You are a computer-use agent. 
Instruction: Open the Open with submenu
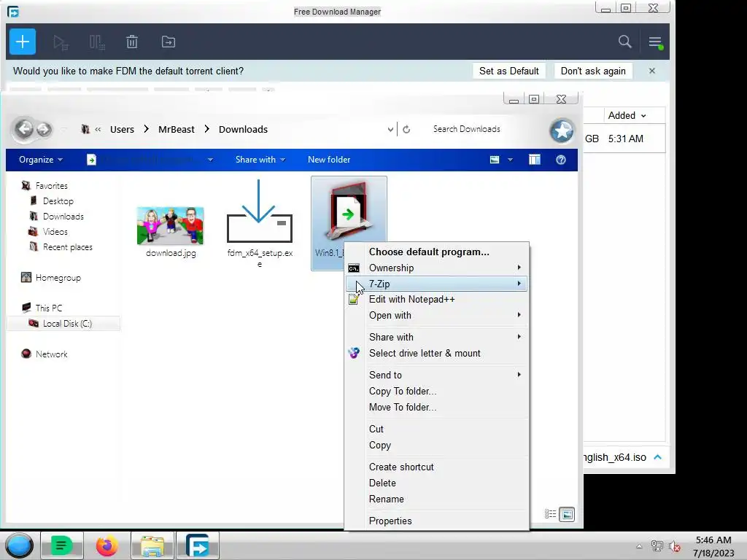click(x=436, y=315)
